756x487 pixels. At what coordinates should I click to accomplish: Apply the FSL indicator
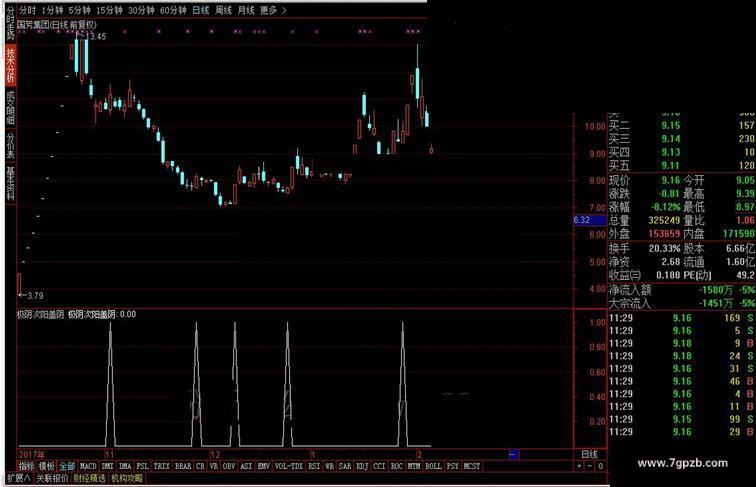click(x=142, y=466)
